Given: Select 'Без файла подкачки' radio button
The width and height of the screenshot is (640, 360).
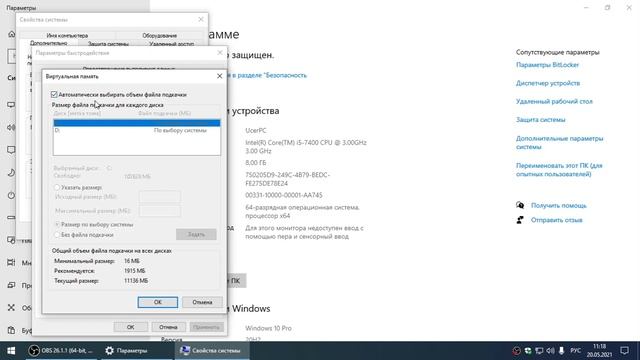Looking at the screenshot, I should click(x=57, y=235).
